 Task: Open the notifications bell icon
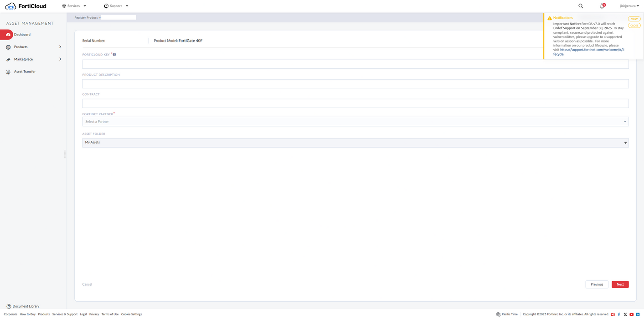point(602,6)
